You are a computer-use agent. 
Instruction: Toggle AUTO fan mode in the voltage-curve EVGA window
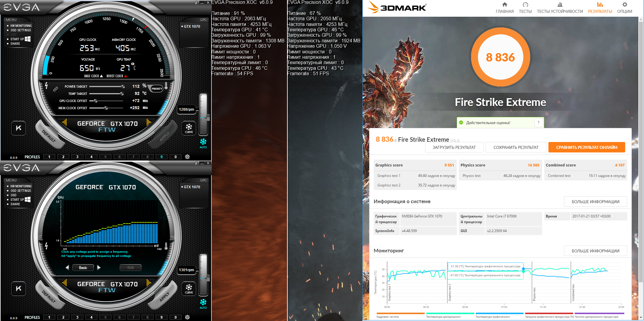[x=203, y=304]
